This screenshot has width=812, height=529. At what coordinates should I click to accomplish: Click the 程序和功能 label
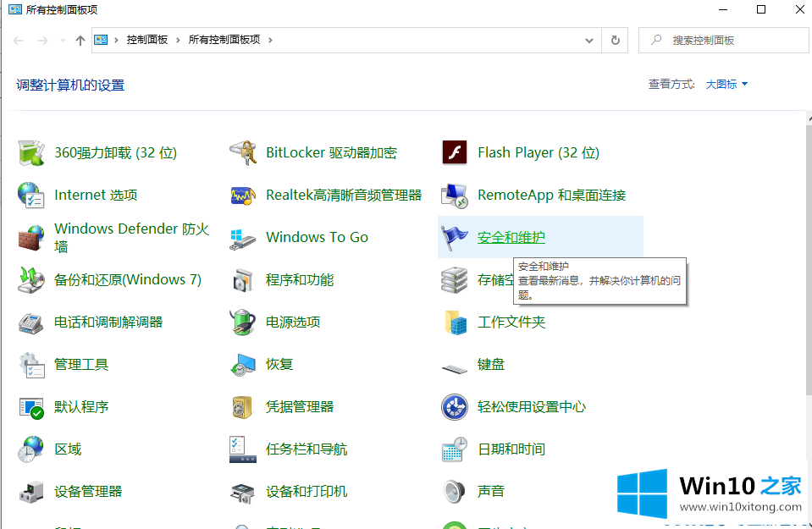click(300, 280)
